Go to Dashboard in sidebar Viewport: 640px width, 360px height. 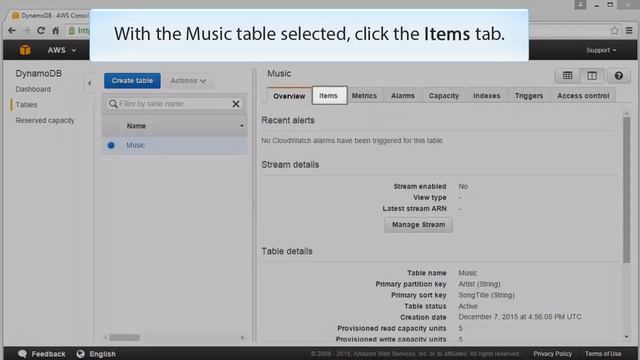[x=33, y=89]
